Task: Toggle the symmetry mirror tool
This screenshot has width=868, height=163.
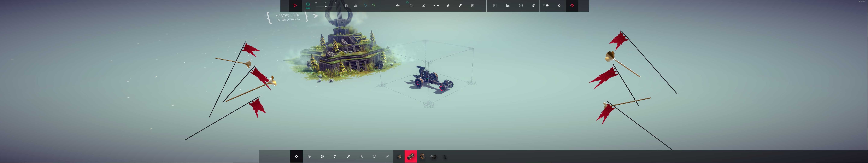Action: click(x=436, y=5)
